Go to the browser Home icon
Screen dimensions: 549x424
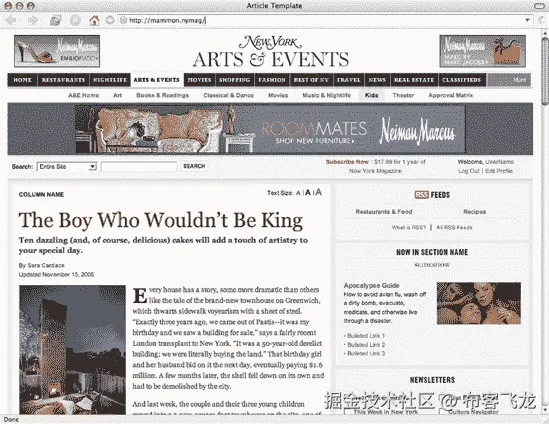coord(94,20)
